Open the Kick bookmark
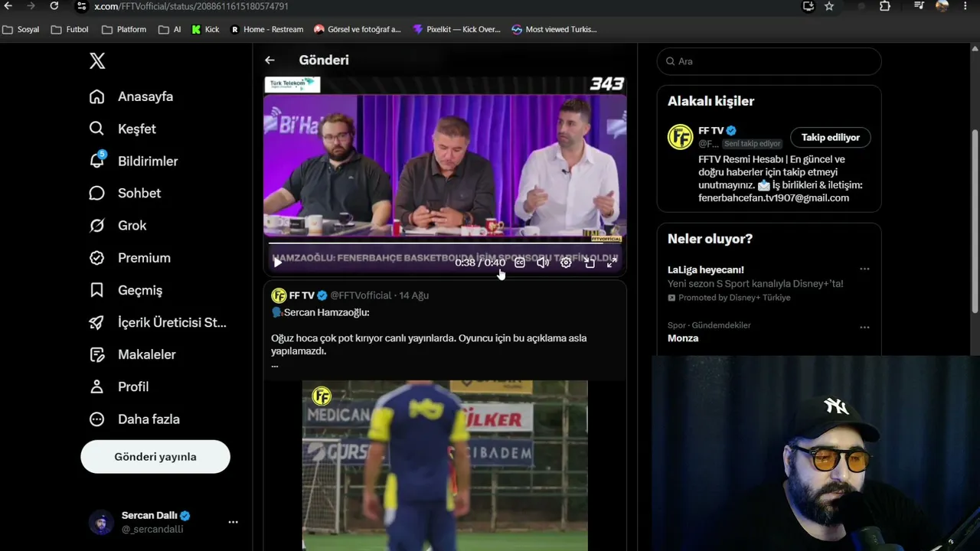Viewport: 980px width, 551px height. point(206,30)
